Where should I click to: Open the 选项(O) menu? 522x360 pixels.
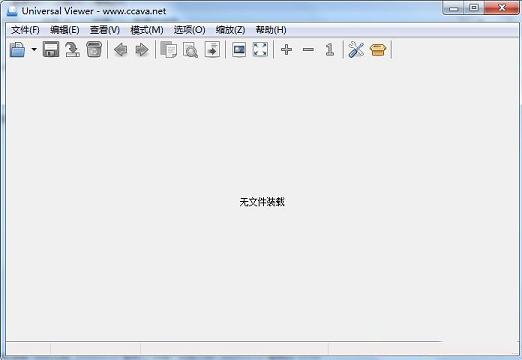[x=189, y=30]
